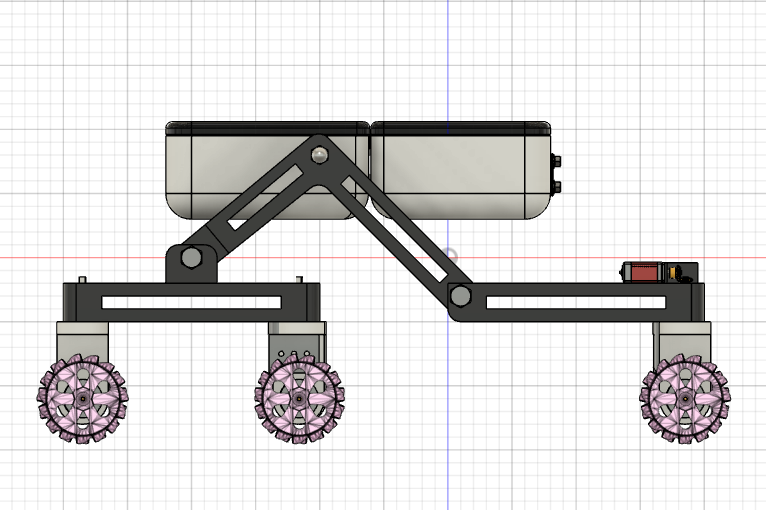Click the origin point marker on the red axis
The image size is (766, 510).
[448, 256]
